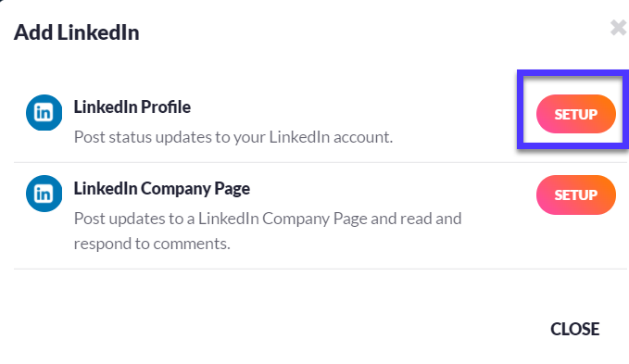Click the blue 'in' icon in the second row
This screenshot has width=629, height=364.
click(x=44, y=194)
